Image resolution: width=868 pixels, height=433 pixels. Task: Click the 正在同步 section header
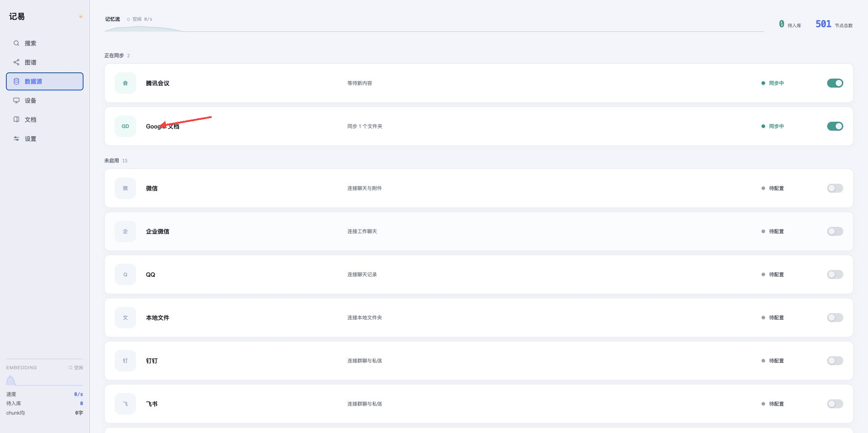[x=117, y=56]
